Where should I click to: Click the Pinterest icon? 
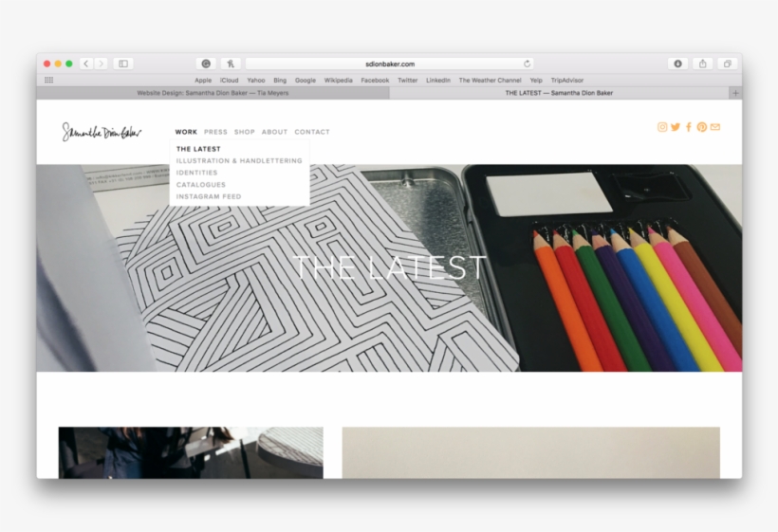[702, 127]
